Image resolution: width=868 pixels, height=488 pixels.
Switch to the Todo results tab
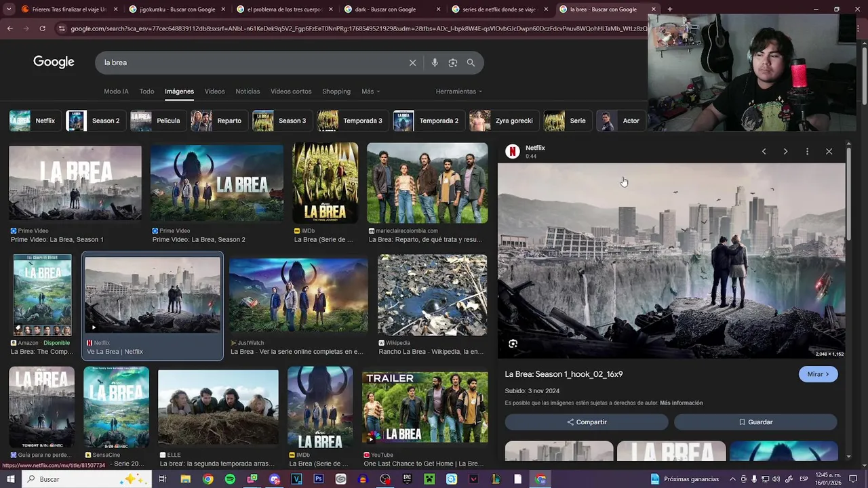tap(146, 91)
